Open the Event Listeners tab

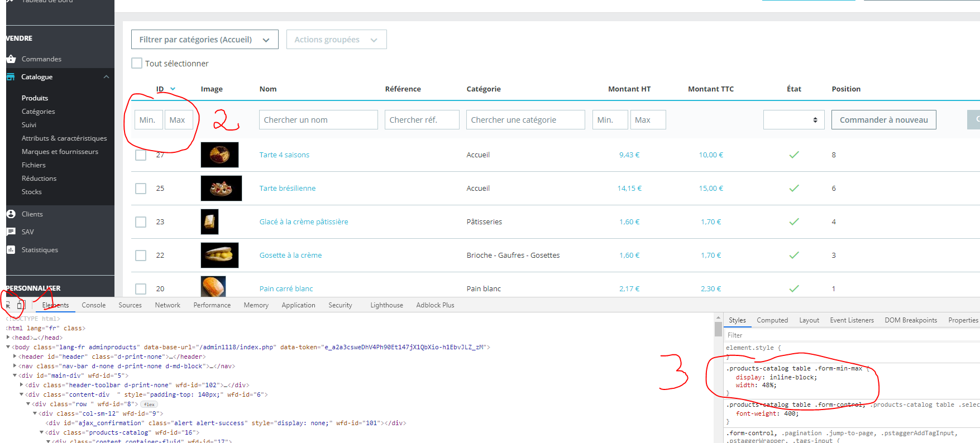point(852,320)
